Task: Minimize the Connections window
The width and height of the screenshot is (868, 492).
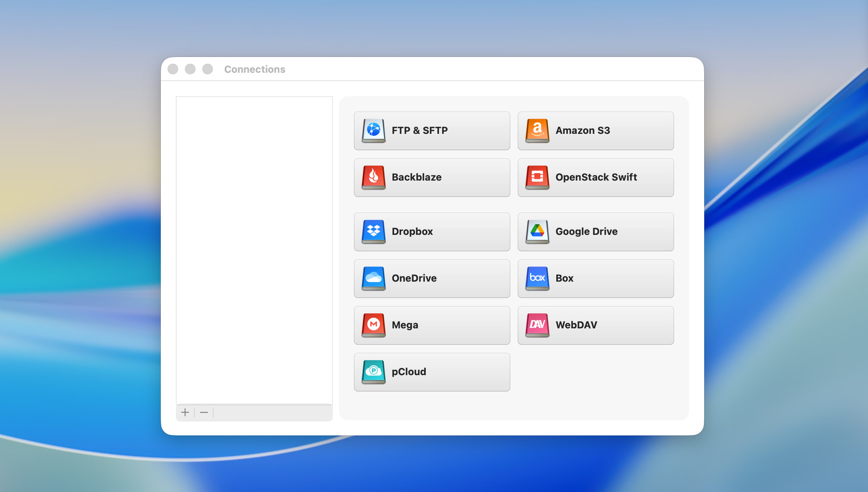Action: point(190,69)
